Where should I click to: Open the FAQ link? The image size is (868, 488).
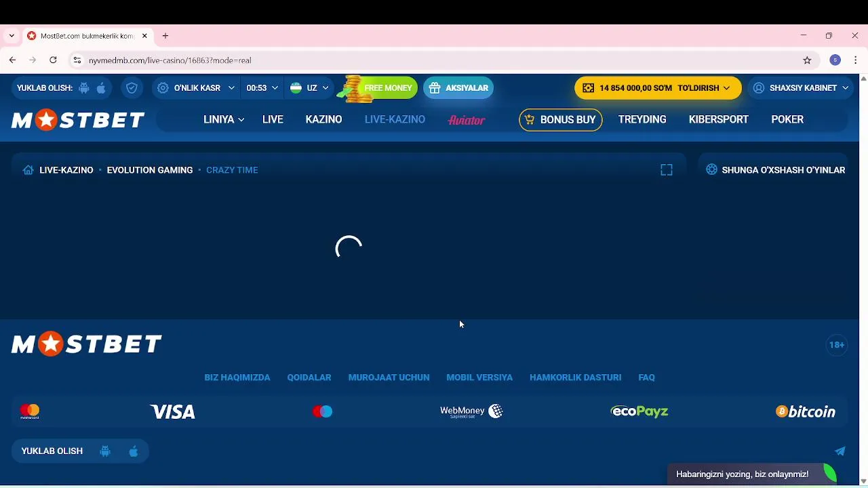tap(646, 378)
